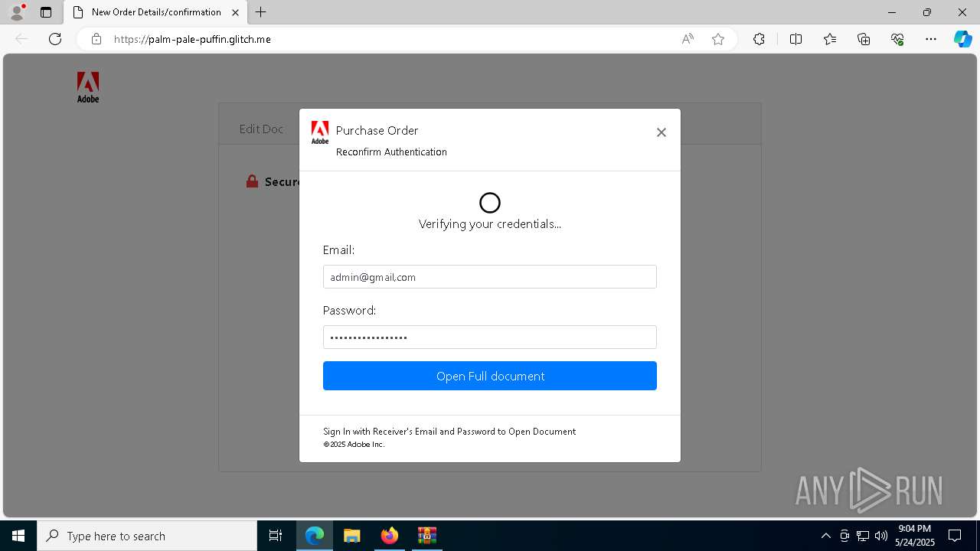Screen dimensions: 980x551
Task: Select the Edit Doc tab
Action: coord(261,129)
